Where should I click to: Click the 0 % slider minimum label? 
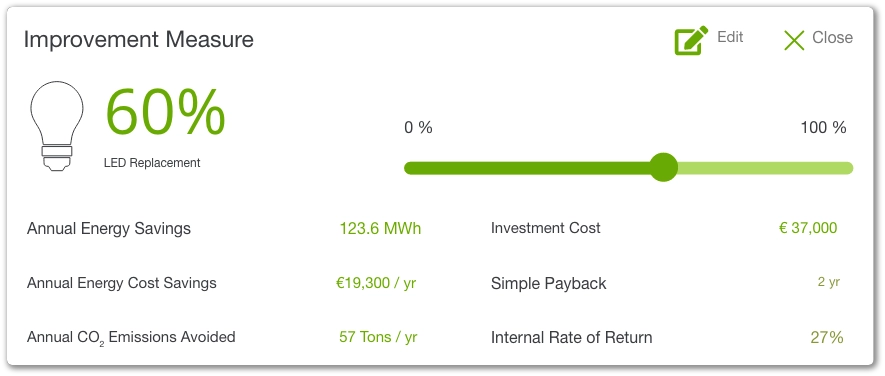point(418,128)
